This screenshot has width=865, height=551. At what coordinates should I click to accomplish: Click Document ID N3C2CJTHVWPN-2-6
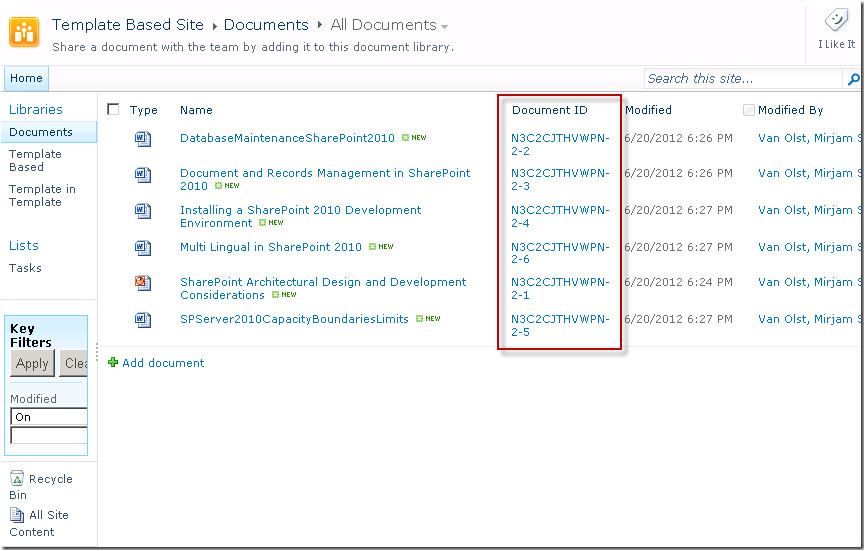560,253
